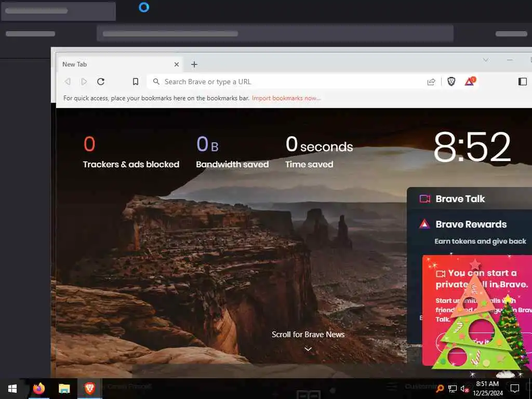Open the tab search chevron in the title bar
The height and width of the screenshot is (399, 532).
point(486,60)
